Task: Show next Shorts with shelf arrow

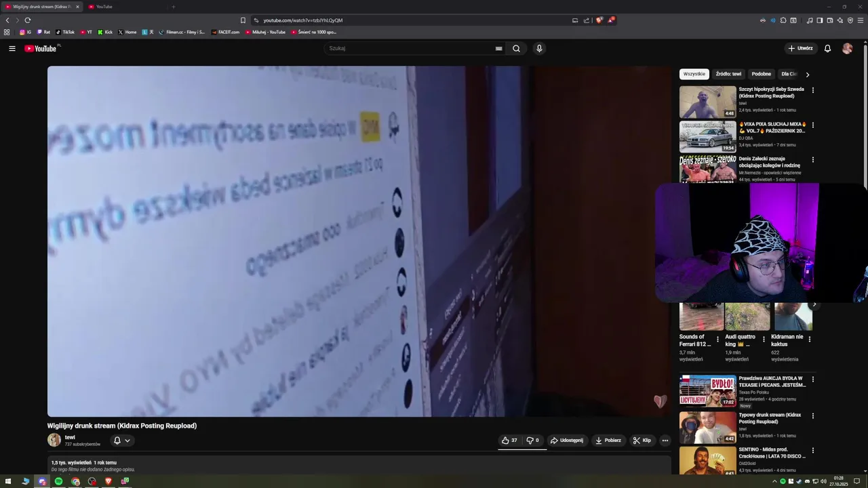Action: tap(814, 305)
